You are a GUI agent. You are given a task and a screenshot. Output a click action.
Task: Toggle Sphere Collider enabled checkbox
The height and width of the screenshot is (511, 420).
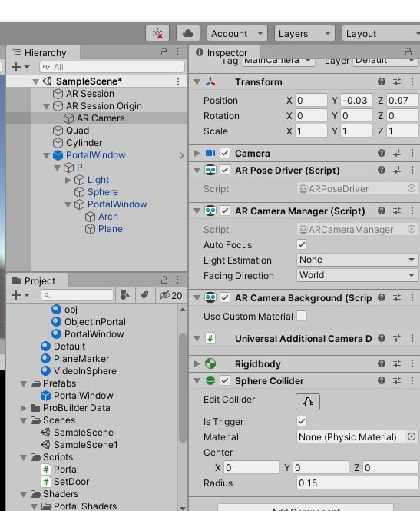[225, 380]
